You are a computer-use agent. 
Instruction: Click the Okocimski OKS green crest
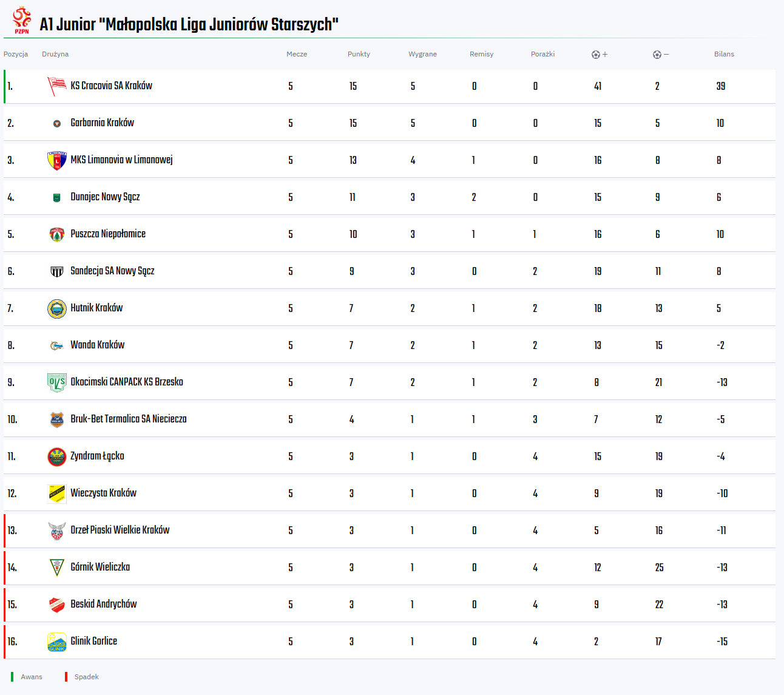click(57, 382)
